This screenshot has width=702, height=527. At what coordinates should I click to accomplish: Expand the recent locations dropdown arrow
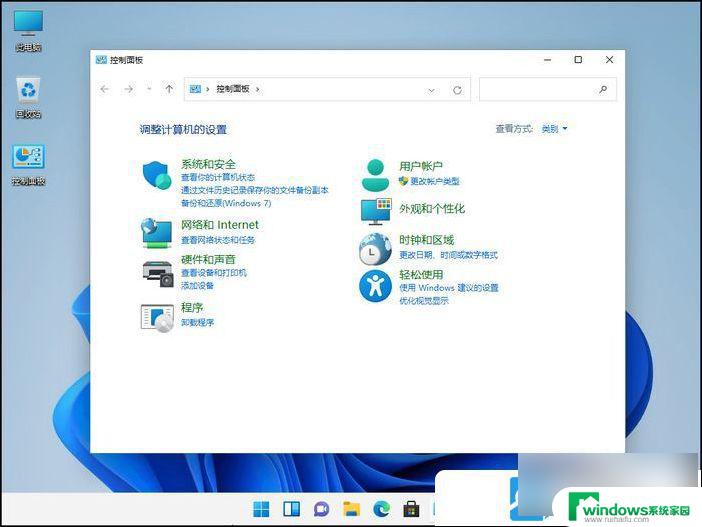pyautogui.click(x=149, y=89)
